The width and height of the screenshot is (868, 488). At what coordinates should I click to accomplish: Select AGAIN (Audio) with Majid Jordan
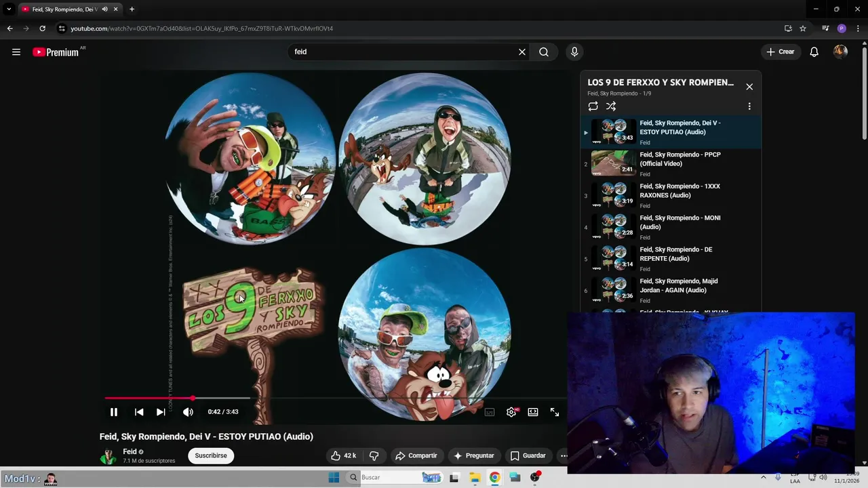pos(671,291)
